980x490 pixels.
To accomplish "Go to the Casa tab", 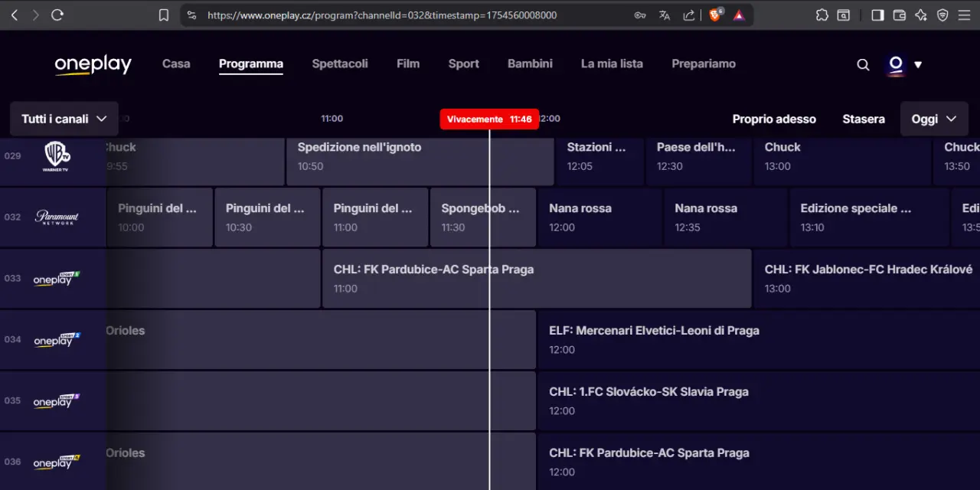I will [176, 64].
